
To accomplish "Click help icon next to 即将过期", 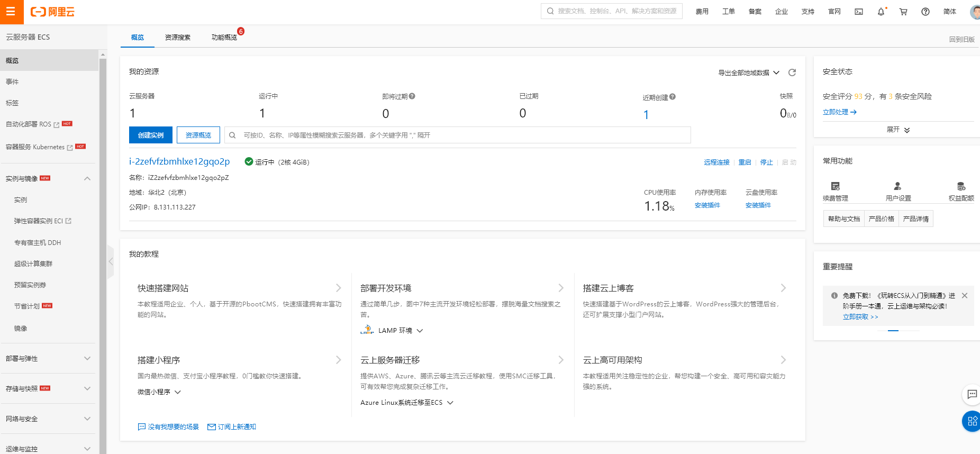I will point(412,96).
